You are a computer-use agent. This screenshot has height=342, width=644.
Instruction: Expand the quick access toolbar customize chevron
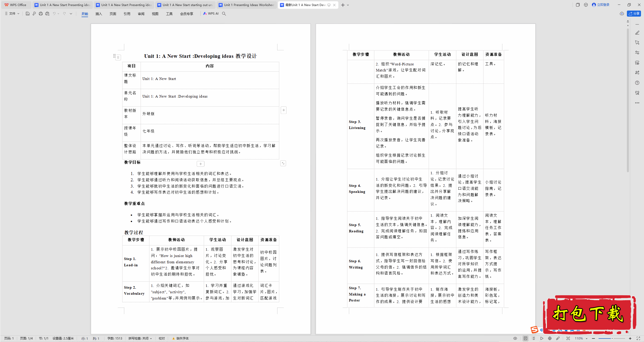(x=71, y=14)
